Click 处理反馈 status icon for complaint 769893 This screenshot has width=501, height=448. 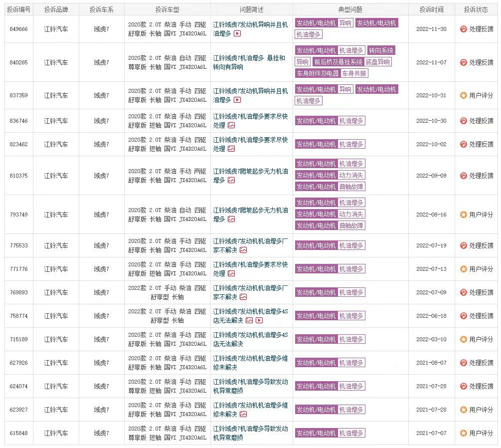(x=463, y=292)
